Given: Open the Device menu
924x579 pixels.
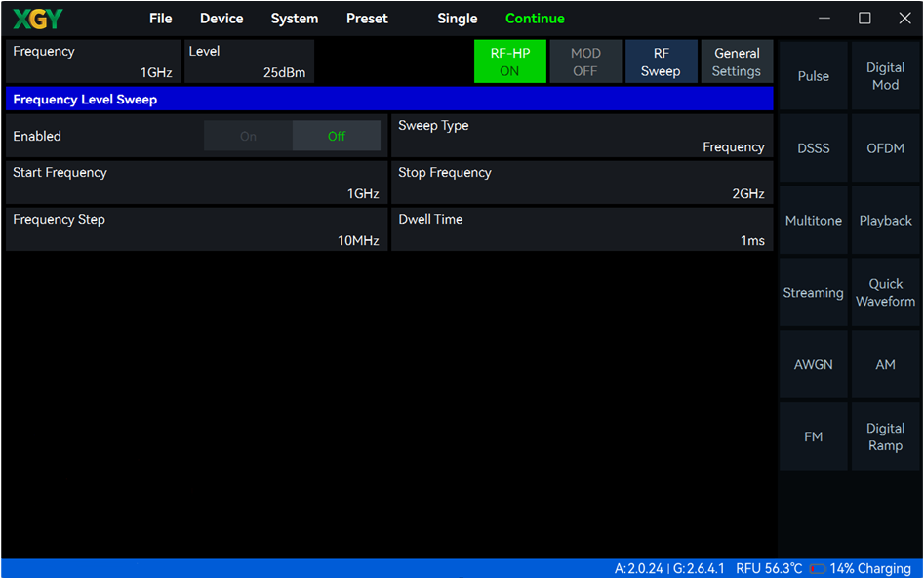Looking at the screenshot, I should pyautogui.click(x=221, y=19).
